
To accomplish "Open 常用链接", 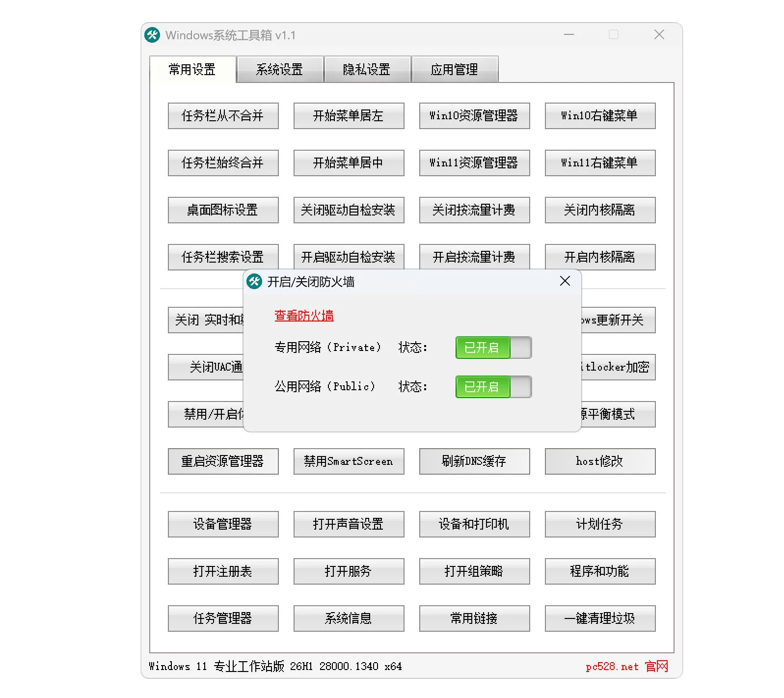I will [475, 618].
